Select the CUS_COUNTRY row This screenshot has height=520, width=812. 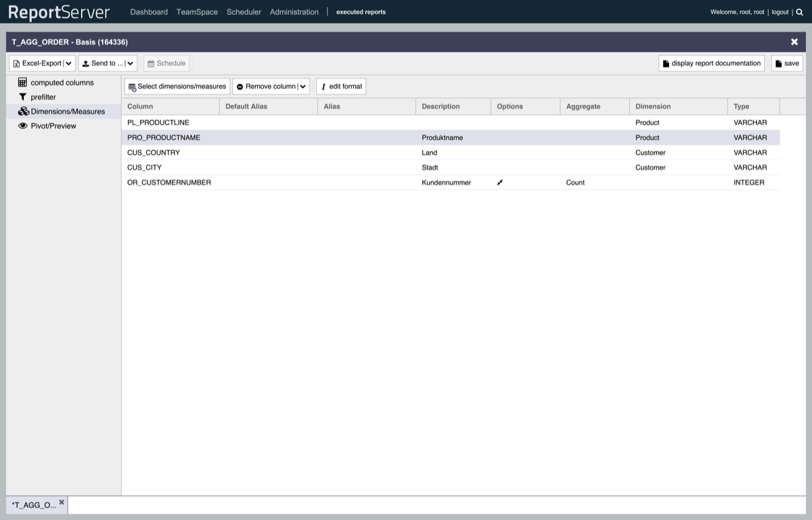(x=451, y=152)
